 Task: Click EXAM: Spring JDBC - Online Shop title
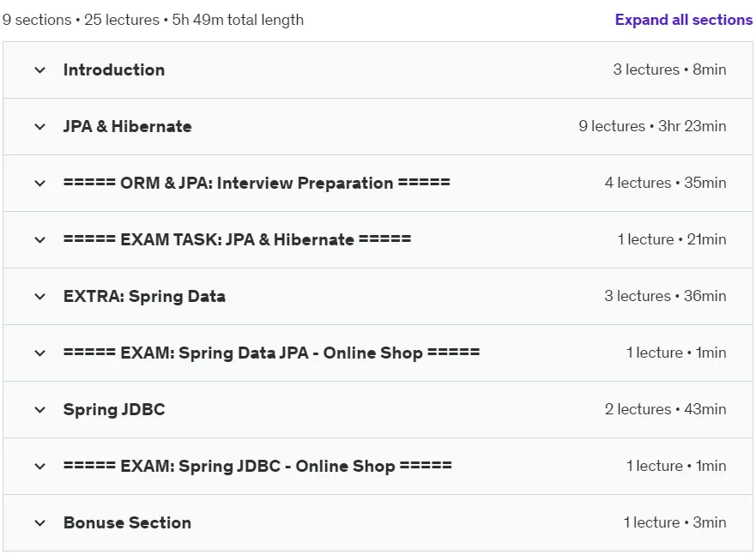pos(257,466)
